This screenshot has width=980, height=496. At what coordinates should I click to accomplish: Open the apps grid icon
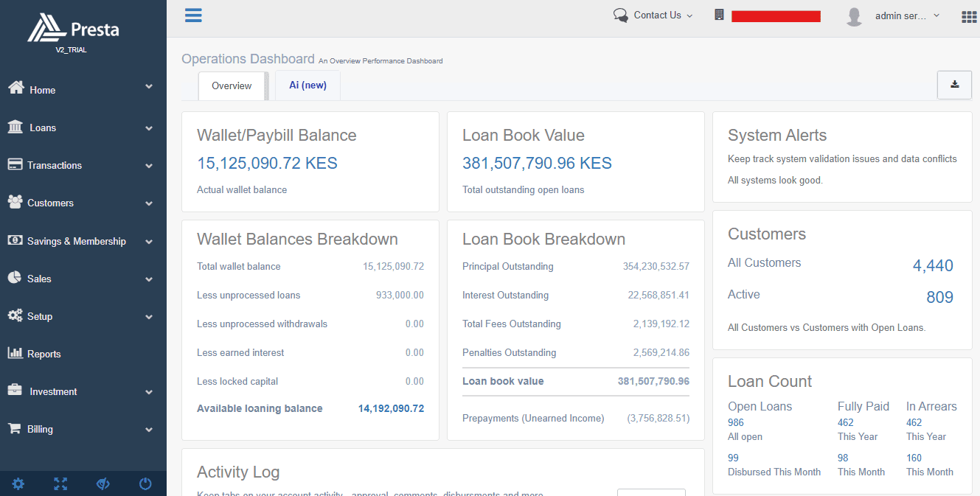click(x=969, y=16)
